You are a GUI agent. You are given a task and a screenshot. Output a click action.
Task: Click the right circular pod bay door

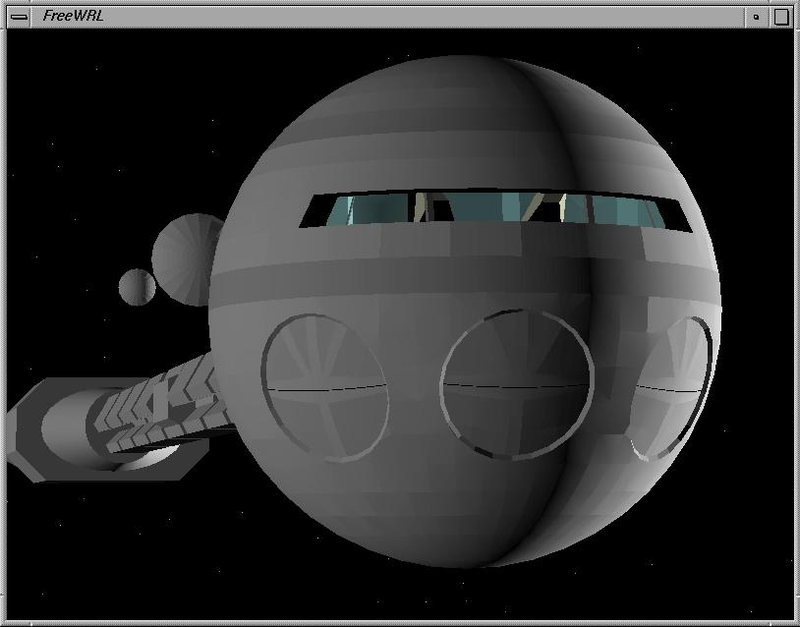(672, 389)
